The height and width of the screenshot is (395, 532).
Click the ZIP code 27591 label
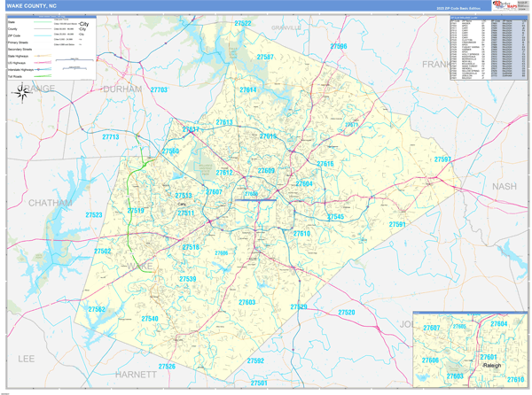[x=397, y=224]
